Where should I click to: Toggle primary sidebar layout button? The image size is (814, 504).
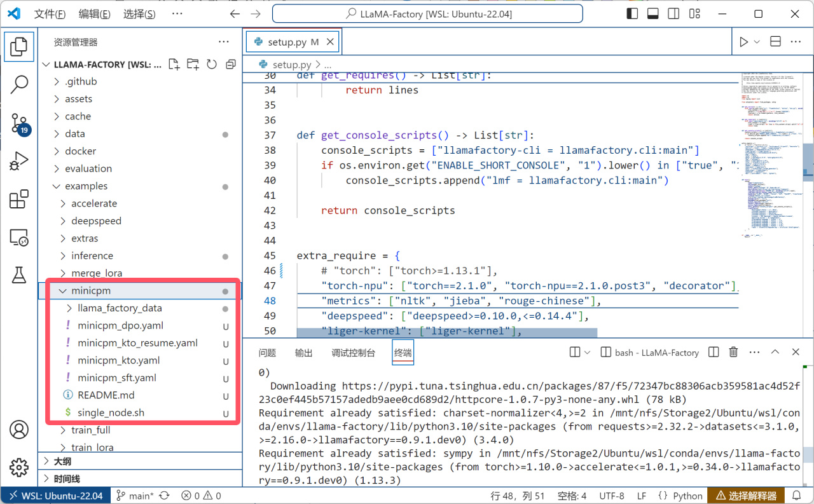click(x=632, y=14)
